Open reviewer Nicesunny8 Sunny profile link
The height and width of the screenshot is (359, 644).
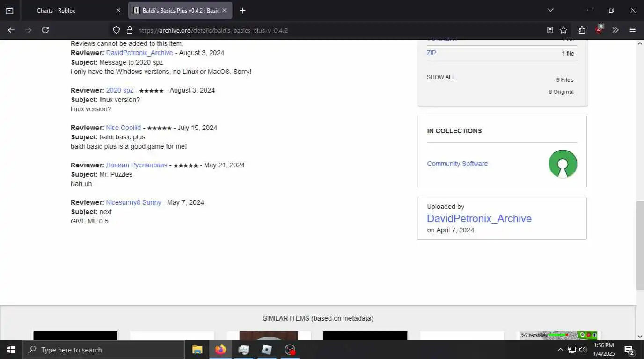coord(133,202)
